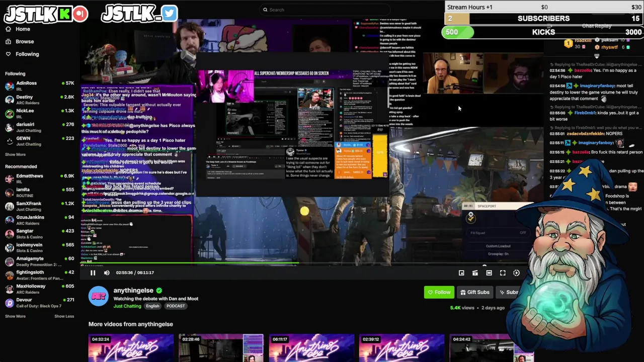Click the Gift Subs button
This screenshot has height=362, width=644.
click(475, 292)
